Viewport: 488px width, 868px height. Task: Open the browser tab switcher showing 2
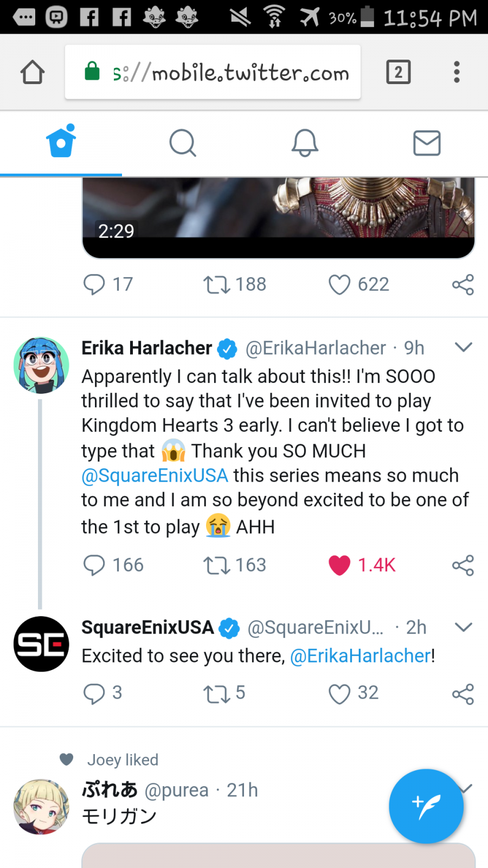pyautogui.click(x=398, y=72)
